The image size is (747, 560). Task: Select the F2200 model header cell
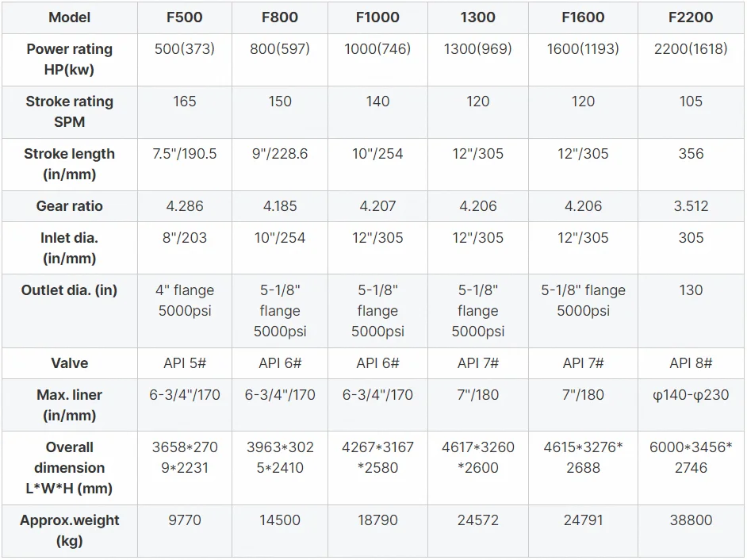click(x=691, y=17)
